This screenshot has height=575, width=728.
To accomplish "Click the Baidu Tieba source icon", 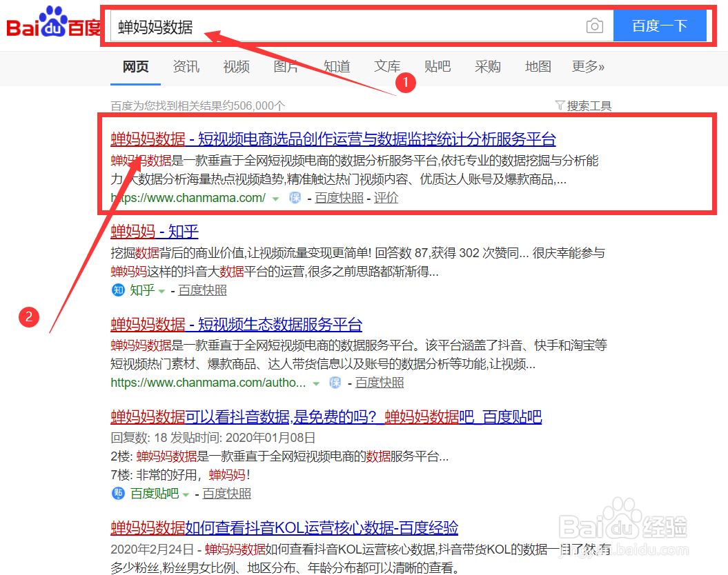I will pos(117,494).
